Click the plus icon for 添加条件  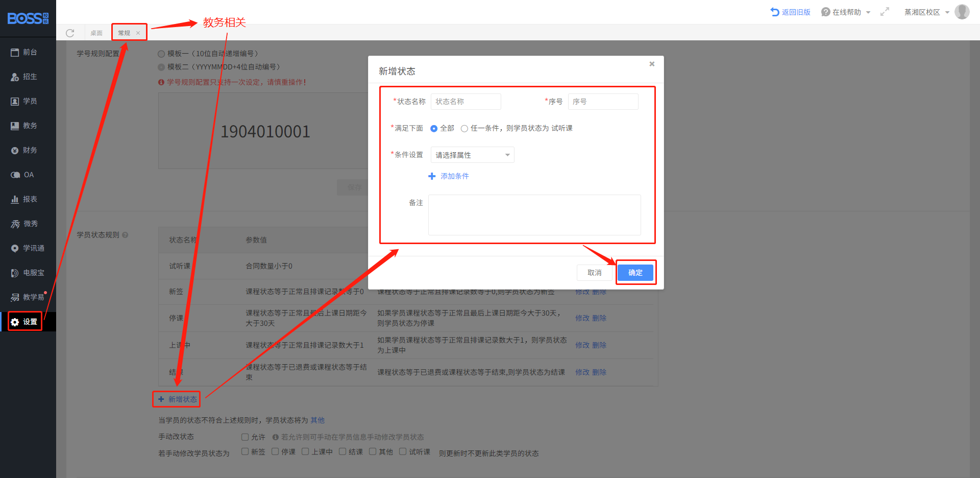pyautogui.click(x=432, y=176)
